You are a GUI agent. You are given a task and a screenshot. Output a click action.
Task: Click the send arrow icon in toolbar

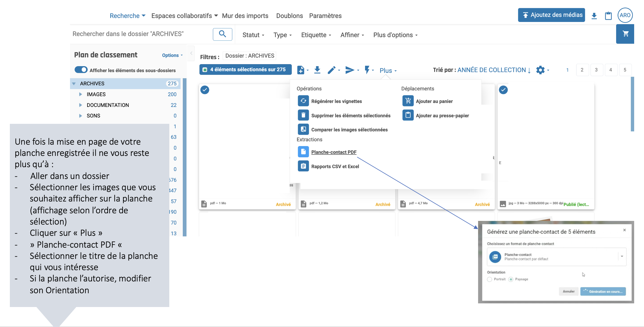click(350, 70)
